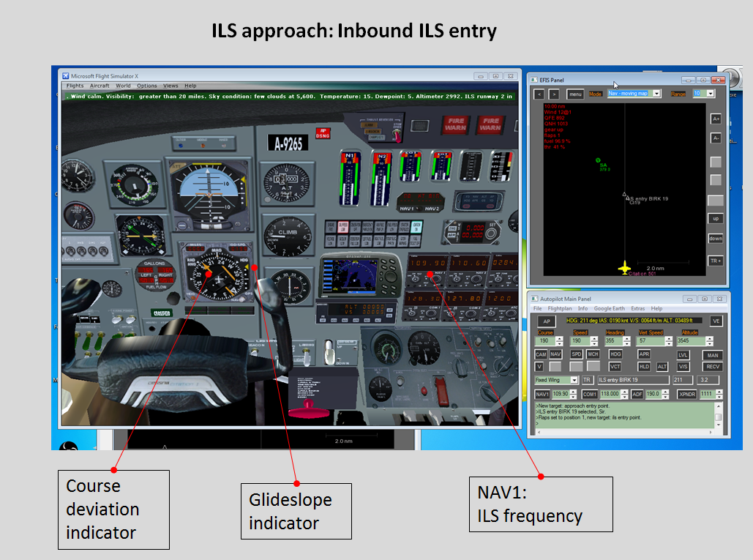Click the Autopilot Main Panel title icon
Image resolution: width=753 pixels, height=560 pixels.
[x=534, y=299]
